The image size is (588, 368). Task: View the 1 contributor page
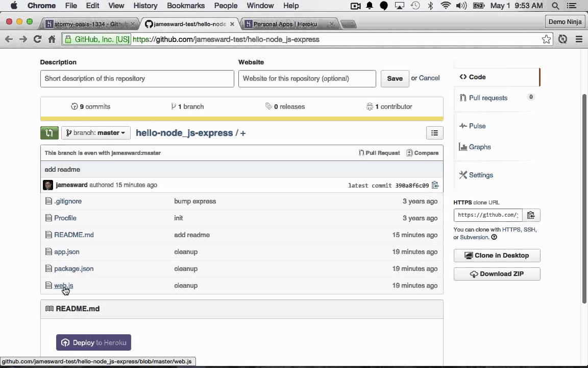(389, 107)
